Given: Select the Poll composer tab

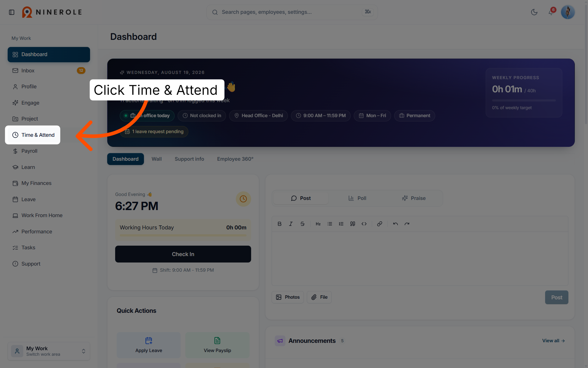Looking at the screenshot, I should point(357,198).
